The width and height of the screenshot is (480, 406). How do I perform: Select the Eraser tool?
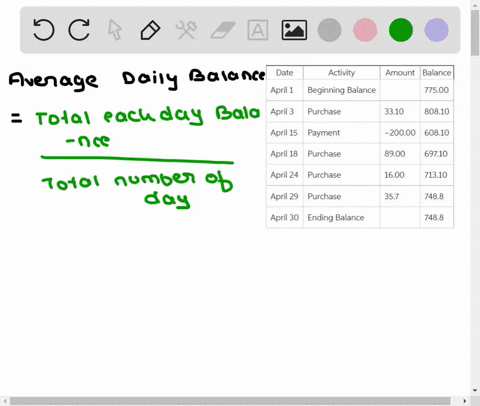coord(223,30)
